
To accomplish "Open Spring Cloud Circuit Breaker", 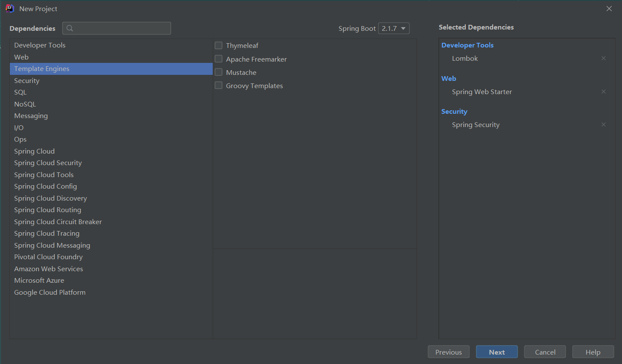I will 111,222.
